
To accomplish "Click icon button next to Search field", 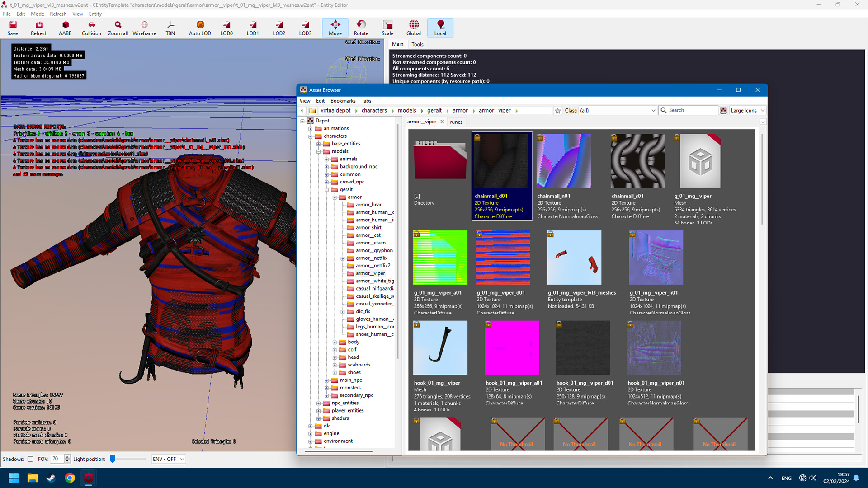I will (x=723, y=111).
